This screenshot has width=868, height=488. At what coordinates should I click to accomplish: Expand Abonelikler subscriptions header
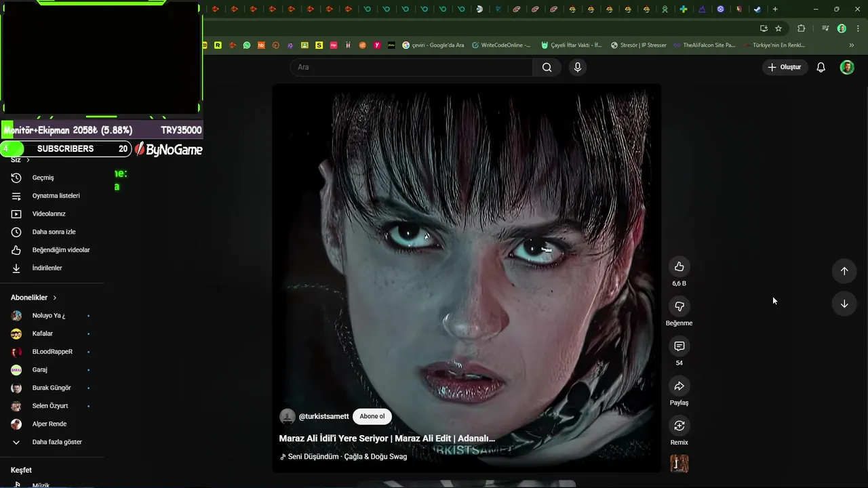coord(34,298)
